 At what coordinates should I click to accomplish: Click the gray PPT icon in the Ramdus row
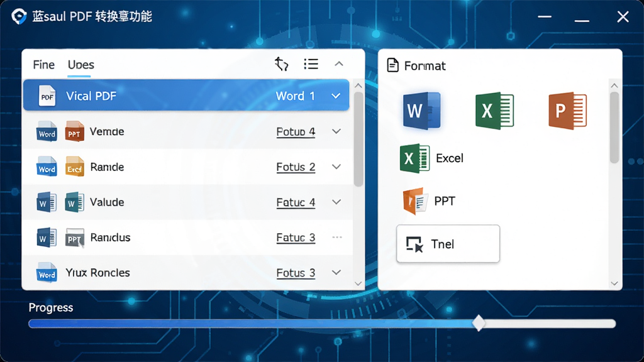coord(74,238)
